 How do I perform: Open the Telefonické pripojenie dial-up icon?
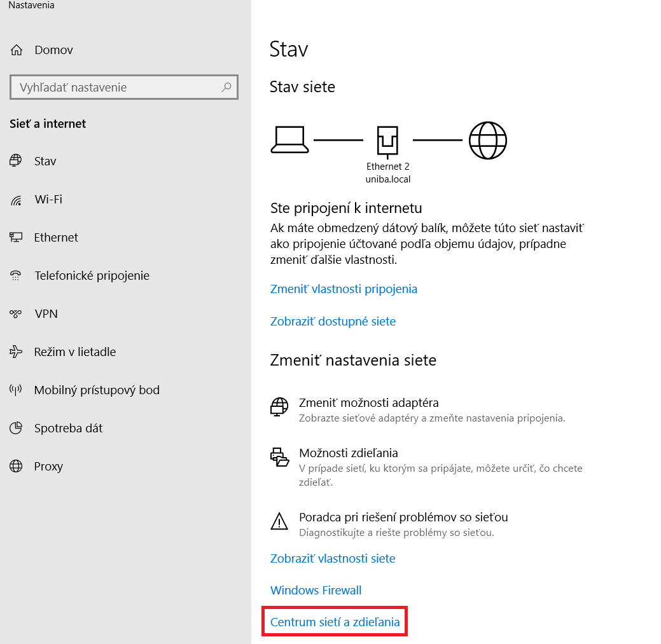16,276
